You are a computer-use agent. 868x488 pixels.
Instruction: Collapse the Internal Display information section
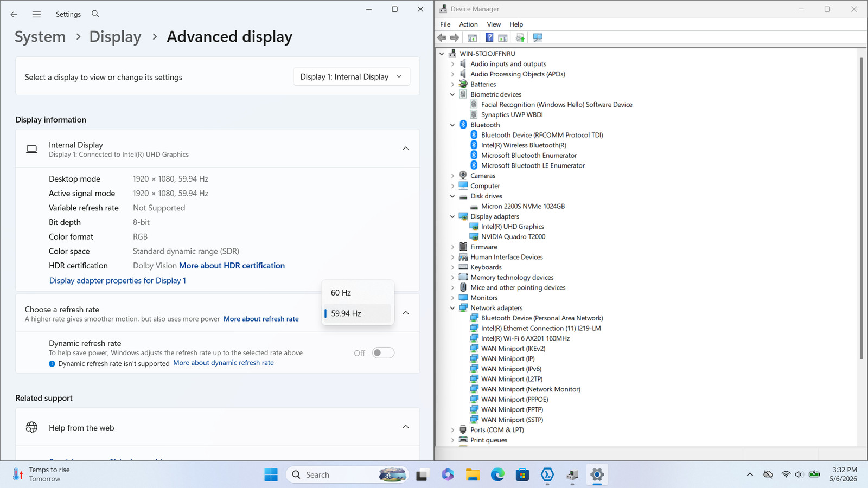point(406,149)
